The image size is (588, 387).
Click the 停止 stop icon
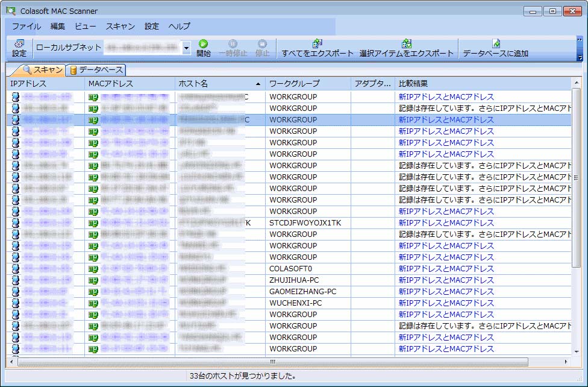point(262,48)
